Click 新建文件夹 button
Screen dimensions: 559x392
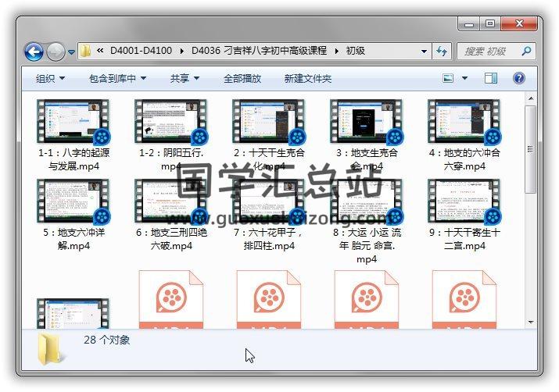point(308,78)
